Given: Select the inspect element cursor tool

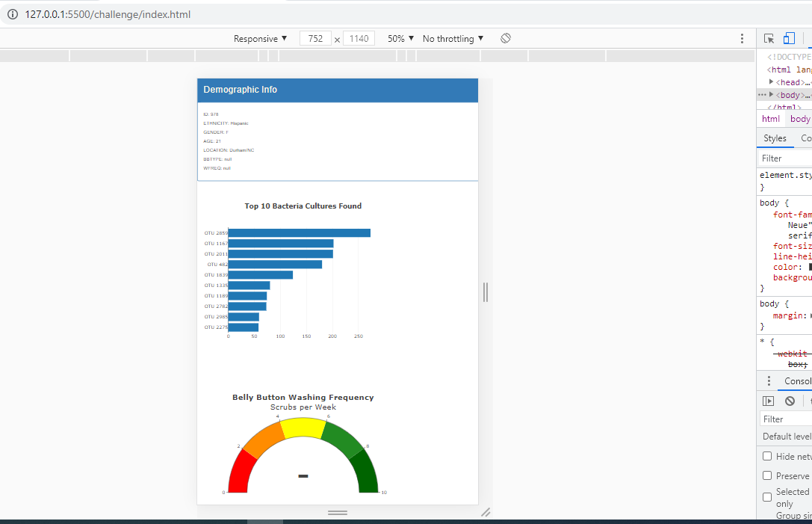Looking at the screenshot, I should (769, 37).
